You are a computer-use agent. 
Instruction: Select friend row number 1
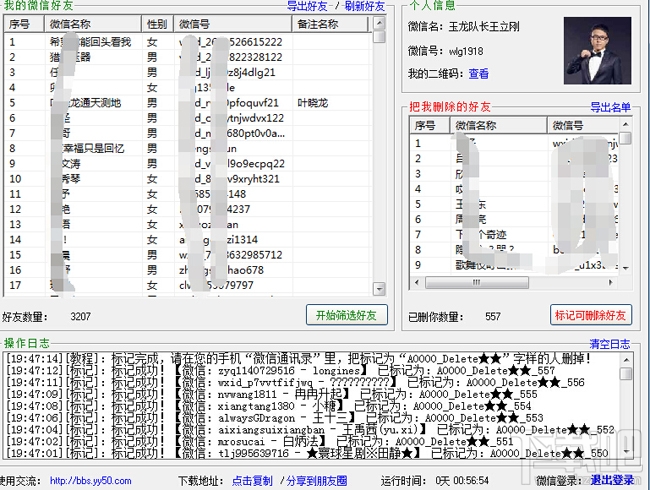point(188,42)
